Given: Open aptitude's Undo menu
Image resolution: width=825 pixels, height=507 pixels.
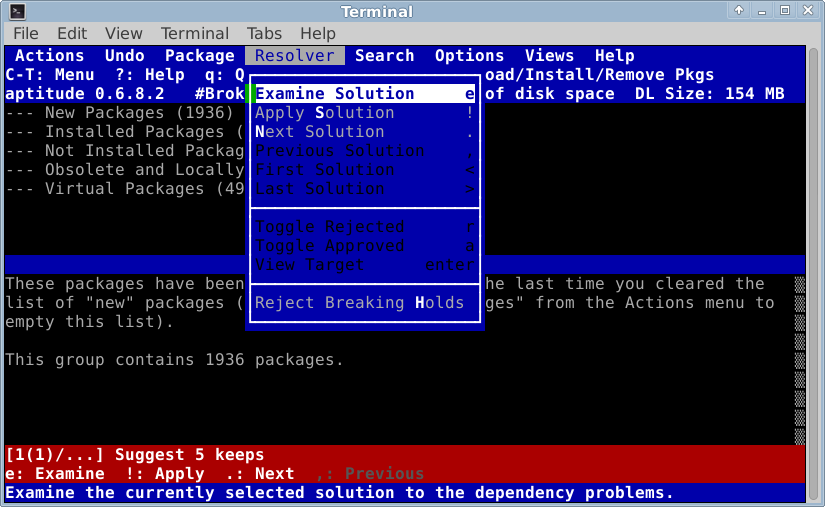Looking at the screenshot, I should click(125, 56).
